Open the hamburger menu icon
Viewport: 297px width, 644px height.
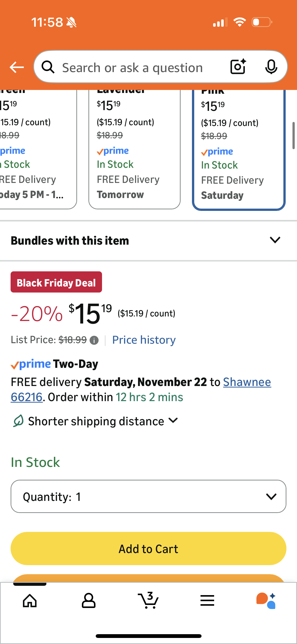point(207,601)
